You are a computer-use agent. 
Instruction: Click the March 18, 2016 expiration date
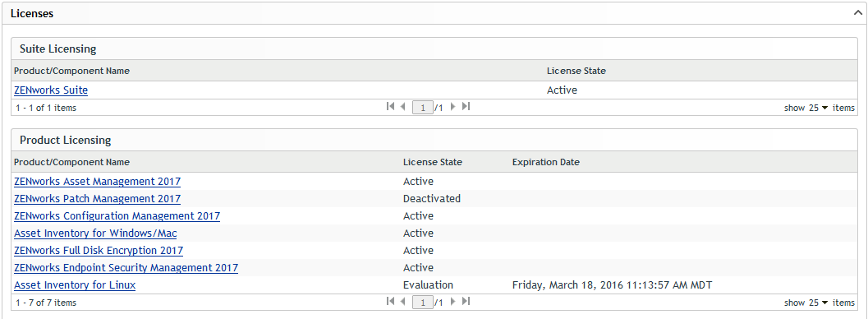click(612, 285)
